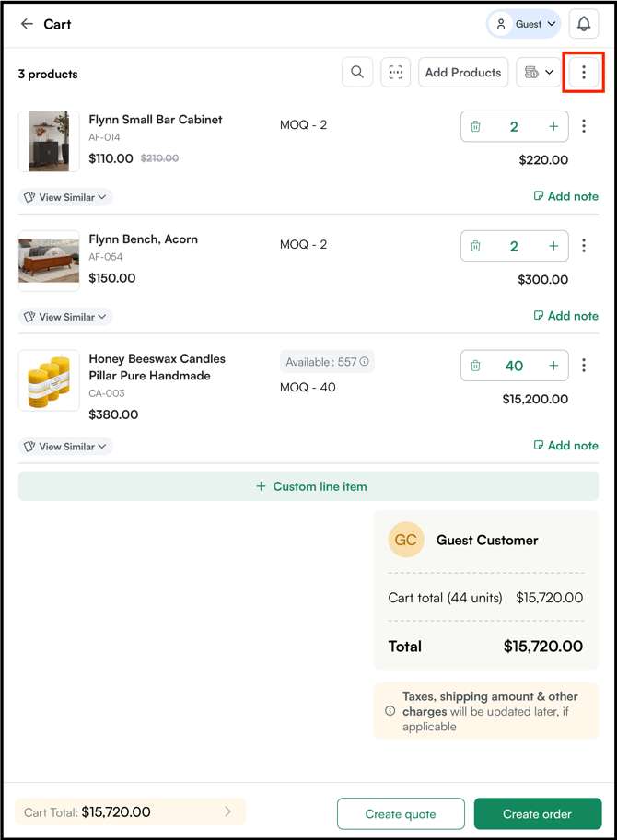Viewport: 617px width, 840px height.
Task: Open the cart's three-dot overflow menu
Action: [583, 73]
